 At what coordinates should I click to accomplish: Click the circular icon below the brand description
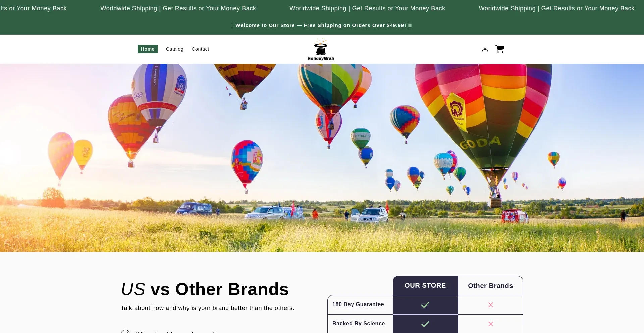[x=125, y=331]
